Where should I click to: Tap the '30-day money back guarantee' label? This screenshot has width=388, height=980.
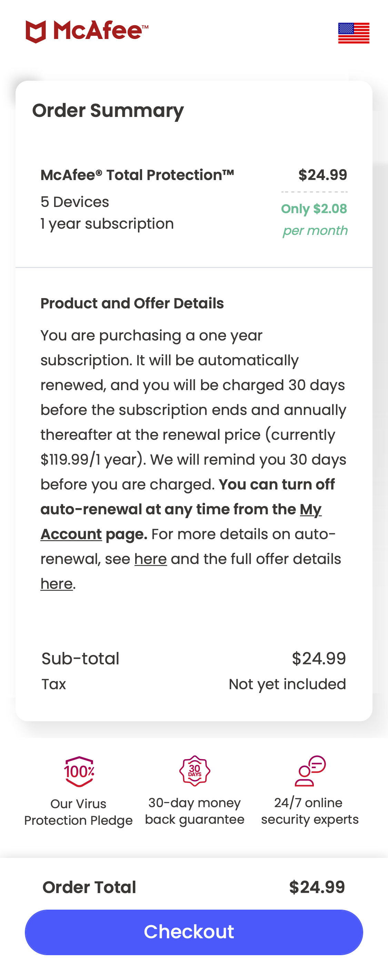click(195, 811)
